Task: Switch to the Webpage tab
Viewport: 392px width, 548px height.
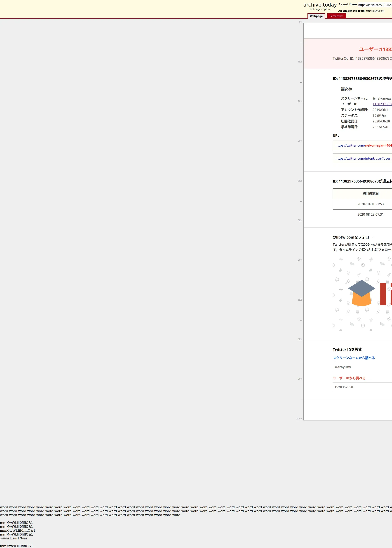Action: coord(316,16)
